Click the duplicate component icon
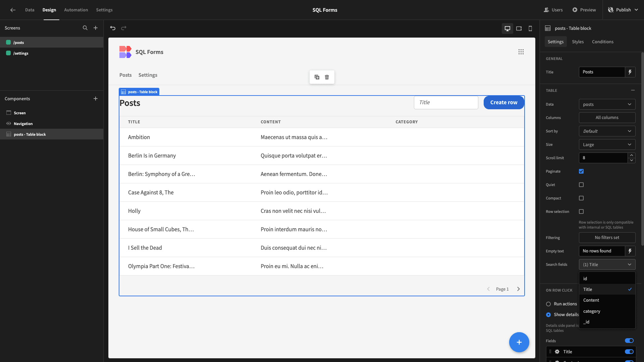The height and width of the screenshot is (362, 644). pyautogui.click(x=317, y=77)
